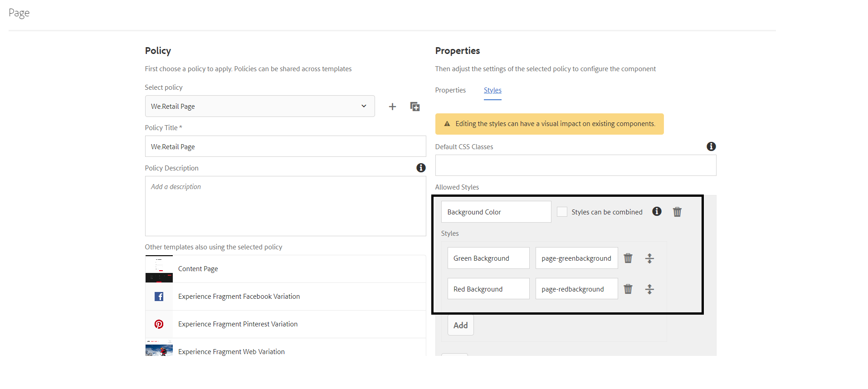868x389 pixels.
Task: Delete the Red Background style
Action: tap(628, 289)
